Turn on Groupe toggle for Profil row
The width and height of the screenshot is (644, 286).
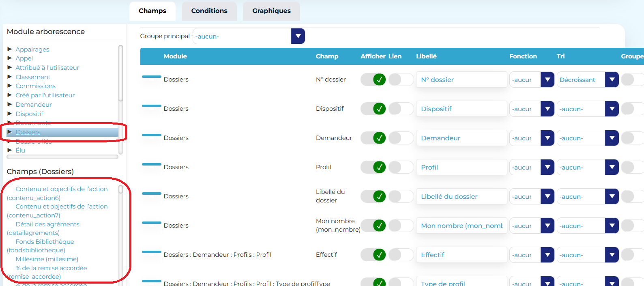632,167
